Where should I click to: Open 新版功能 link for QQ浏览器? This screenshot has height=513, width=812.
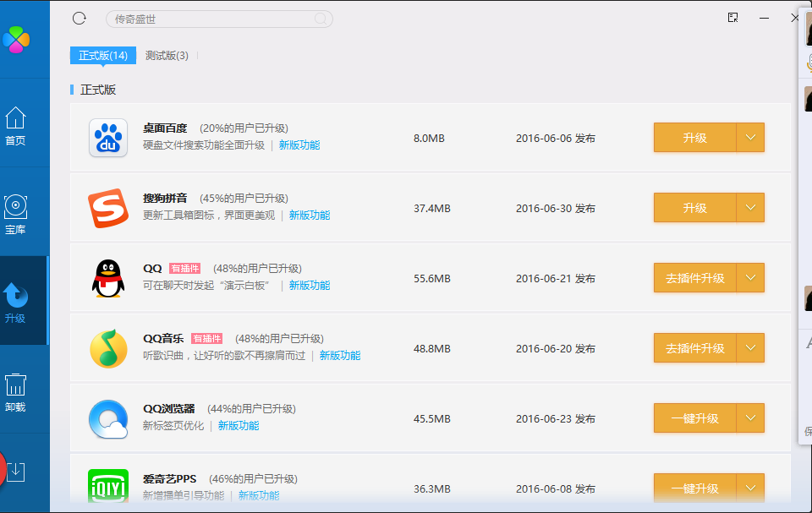[239, 425]
